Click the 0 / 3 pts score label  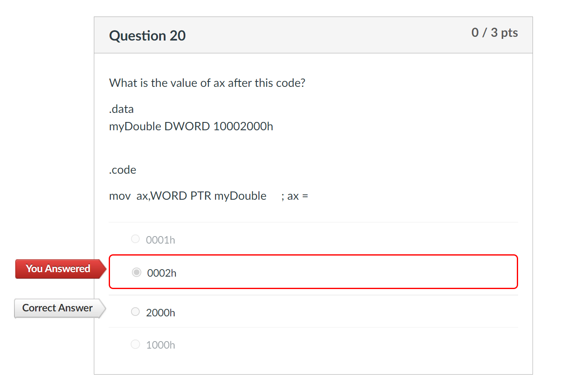coord(495,32)
